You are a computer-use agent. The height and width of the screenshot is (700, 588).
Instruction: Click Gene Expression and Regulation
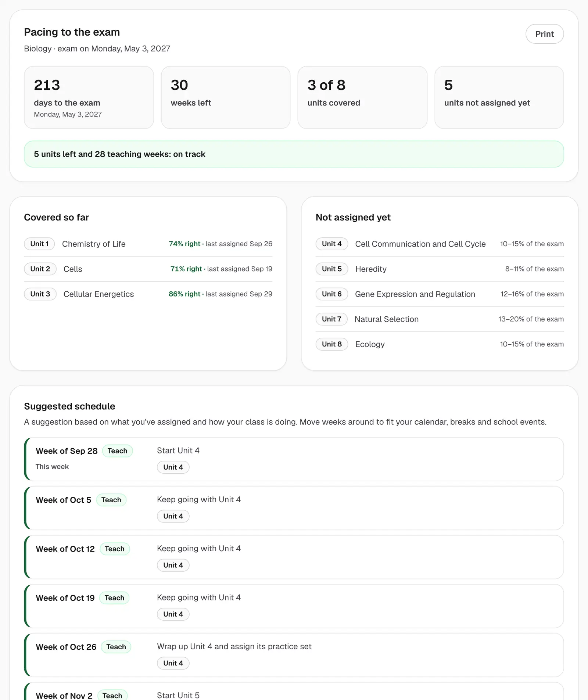(x=415, y=294)
